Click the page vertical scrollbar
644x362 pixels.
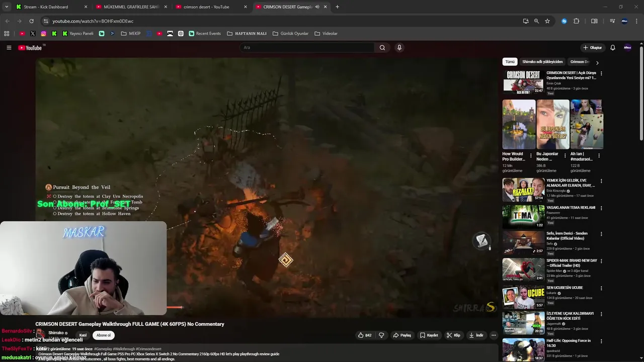click(641, 93)
